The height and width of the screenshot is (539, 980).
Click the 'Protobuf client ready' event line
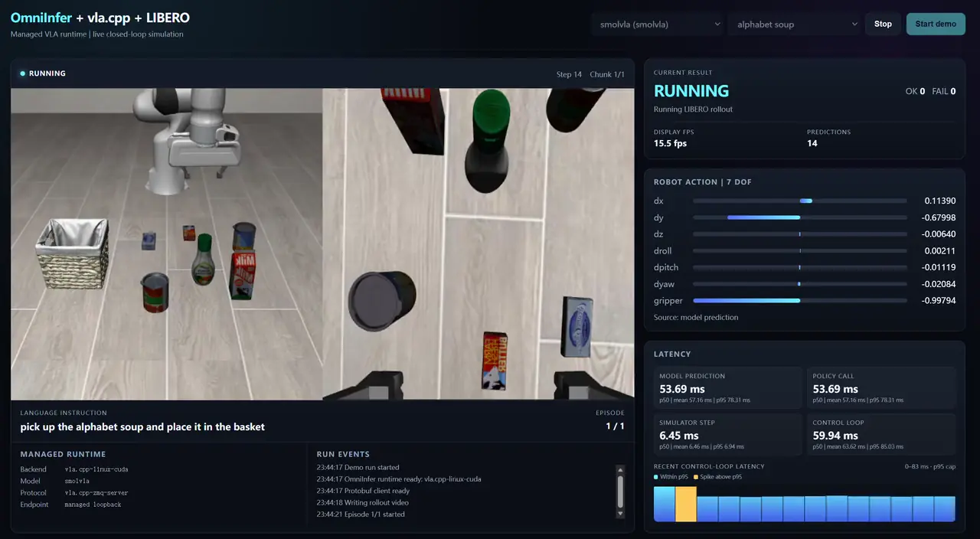click(x=363, y=491)
